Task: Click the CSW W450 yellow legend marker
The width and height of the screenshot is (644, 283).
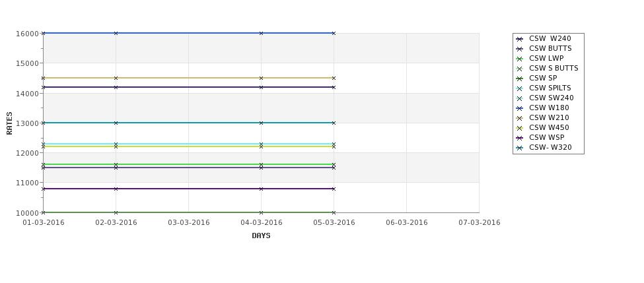Action: coord(520,128)
